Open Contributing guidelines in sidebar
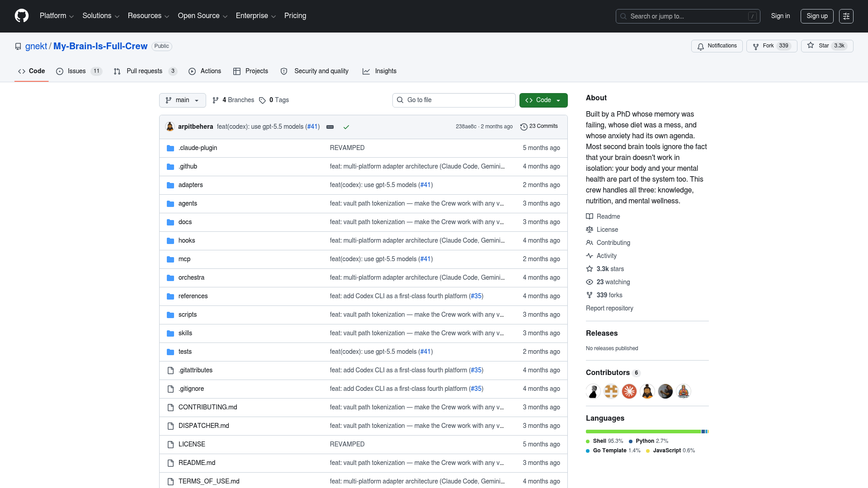 click(608, 243)
